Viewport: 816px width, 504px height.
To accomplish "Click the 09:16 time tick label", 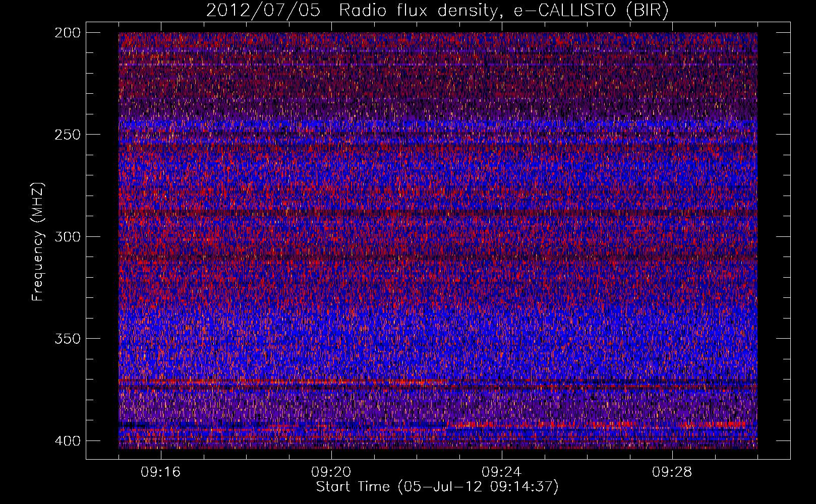I will 161,472.
